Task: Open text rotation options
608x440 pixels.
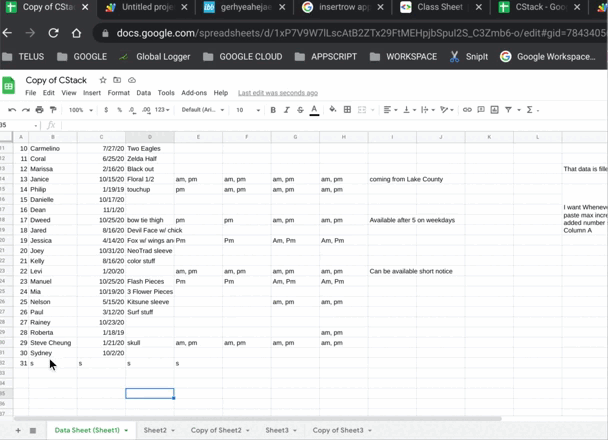Action: coord(447,110)
